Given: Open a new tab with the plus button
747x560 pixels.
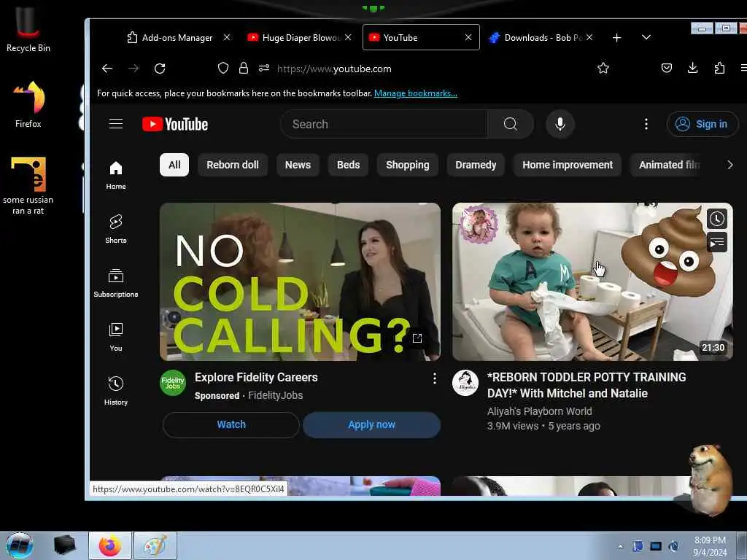Looking at the screenshot, I should tap(616, 38).
